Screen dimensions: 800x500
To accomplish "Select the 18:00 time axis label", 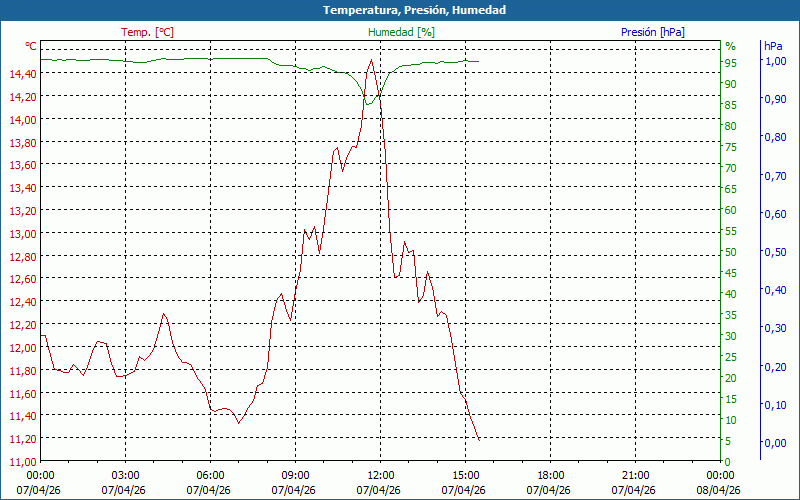I will (x=550, y=475).
